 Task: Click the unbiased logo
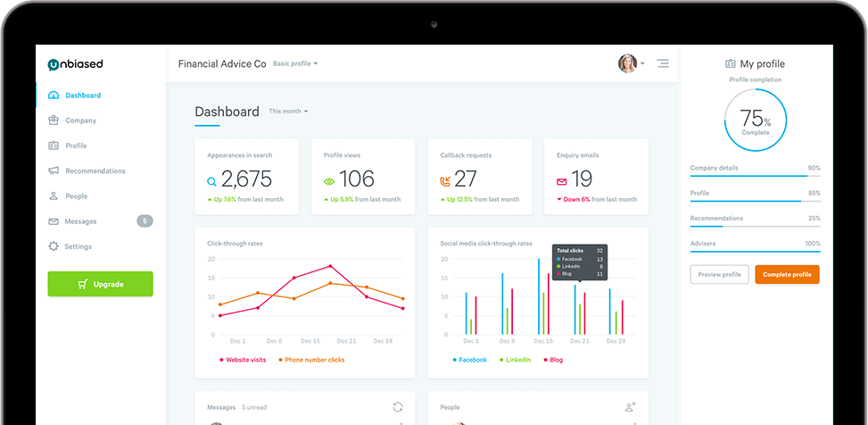click(75, 64)
